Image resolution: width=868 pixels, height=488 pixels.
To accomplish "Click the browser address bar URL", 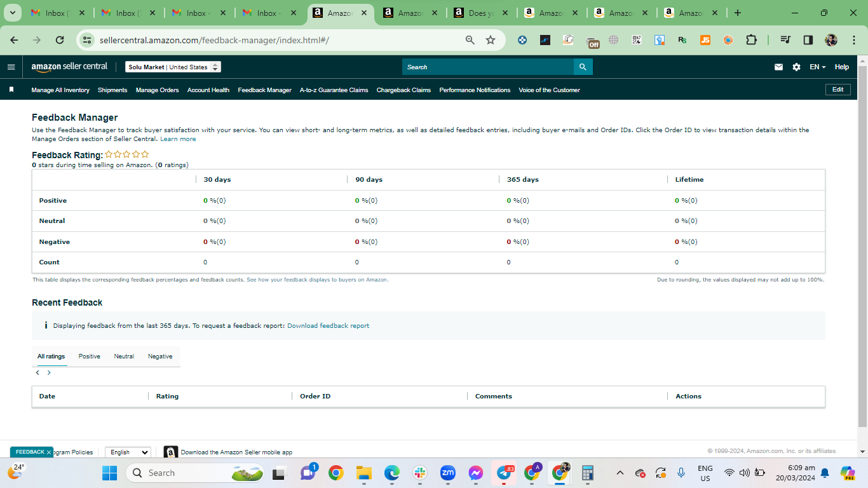I will [x=214, y=40].
